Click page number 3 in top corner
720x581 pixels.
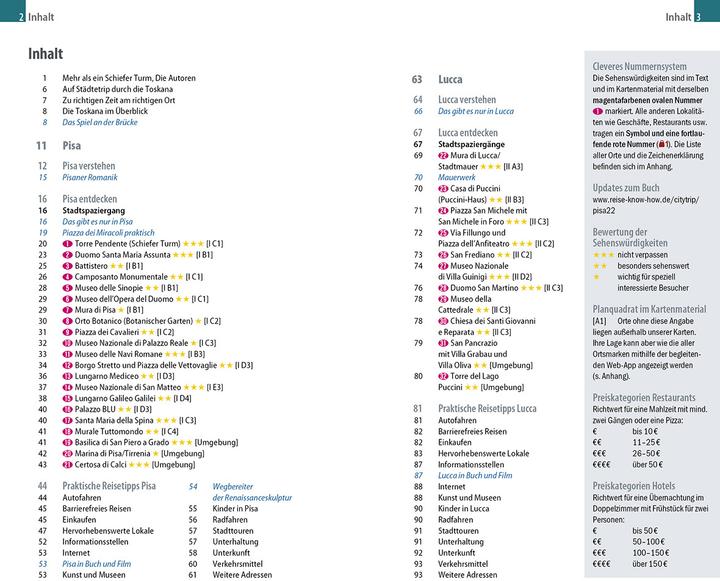tap(712, 16)
